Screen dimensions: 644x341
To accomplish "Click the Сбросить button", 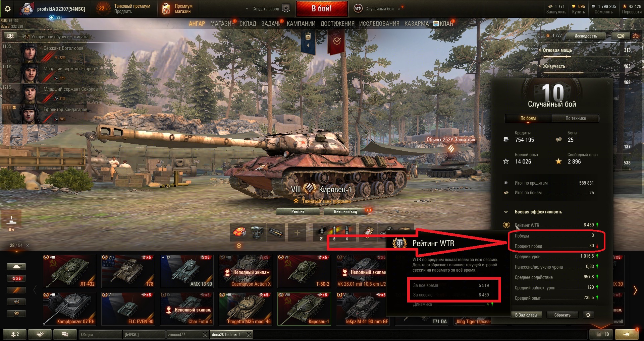I will (562, 315).
